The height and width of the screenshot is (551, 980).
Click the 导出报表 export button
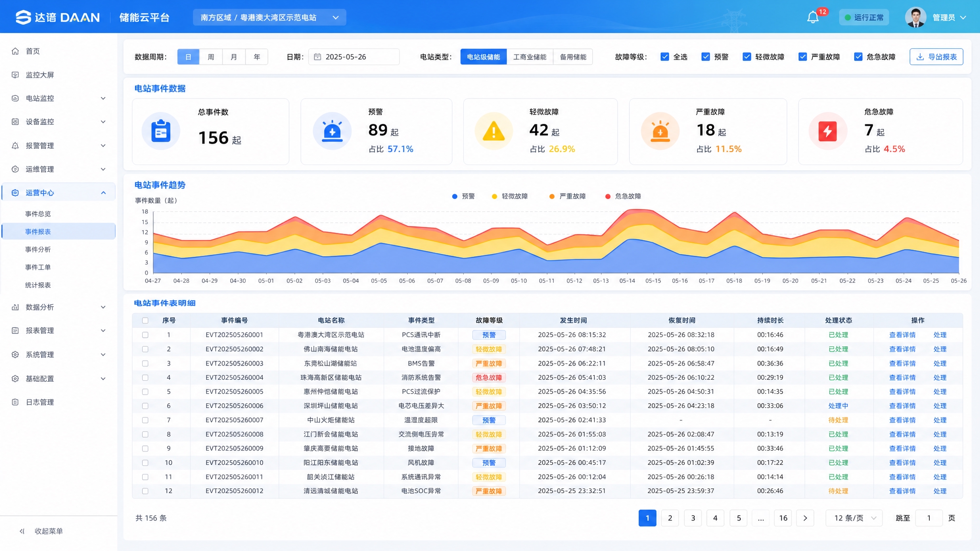[x=936, y=57]
